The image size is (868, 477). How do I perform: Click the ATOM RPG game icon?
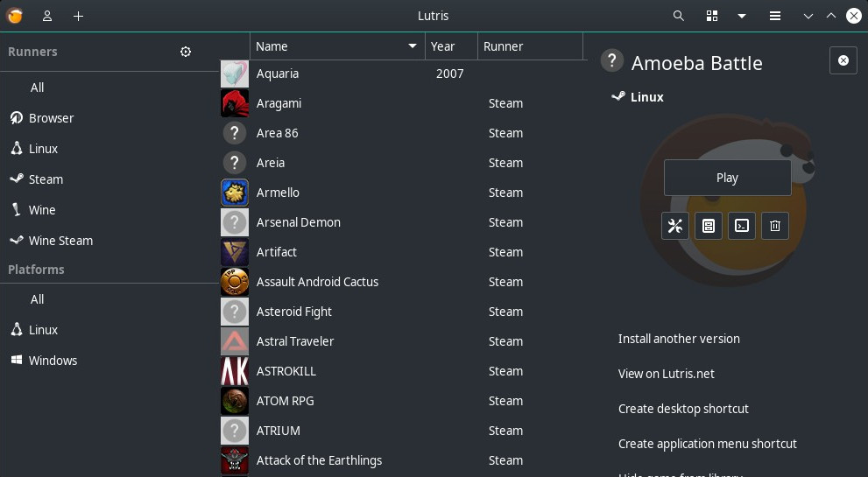point(235,401)
